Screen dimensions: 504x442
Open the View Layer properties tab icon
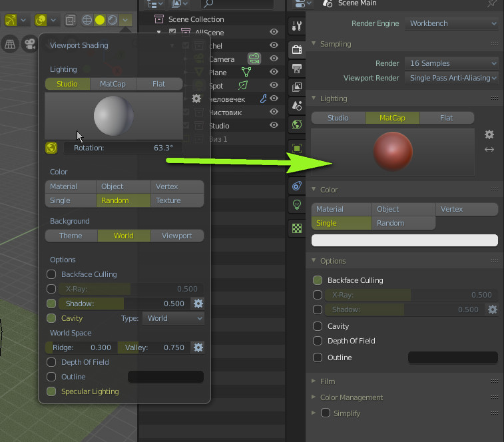[297, 87]
